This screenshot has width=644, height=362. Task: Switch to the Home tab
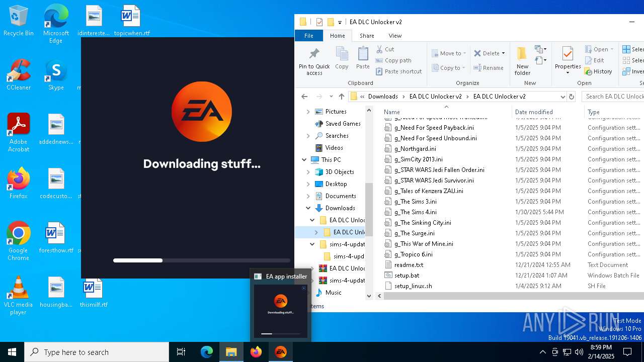click(x=337, y=36)
